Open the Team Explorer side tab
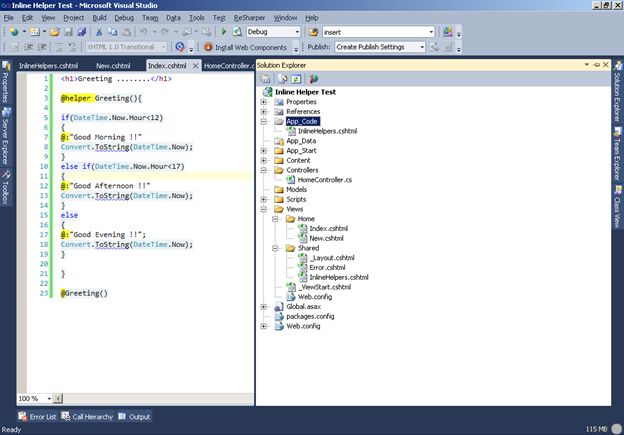624x435 pixels. point(617,154)
